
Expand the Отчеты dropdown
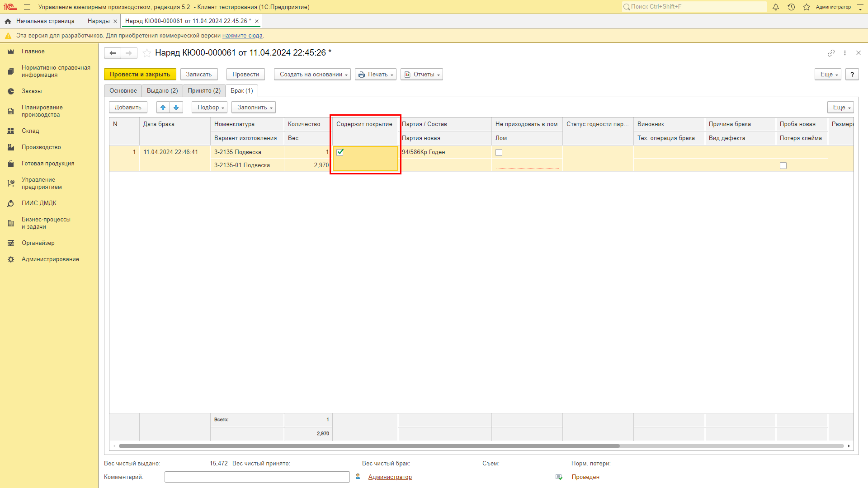coord(422,75)
